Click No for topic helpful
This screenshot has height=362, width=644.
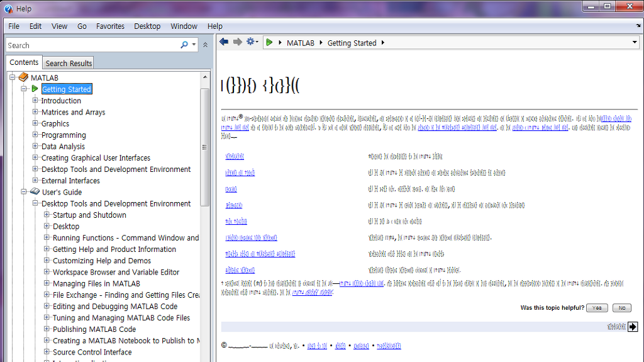(622, 308)
